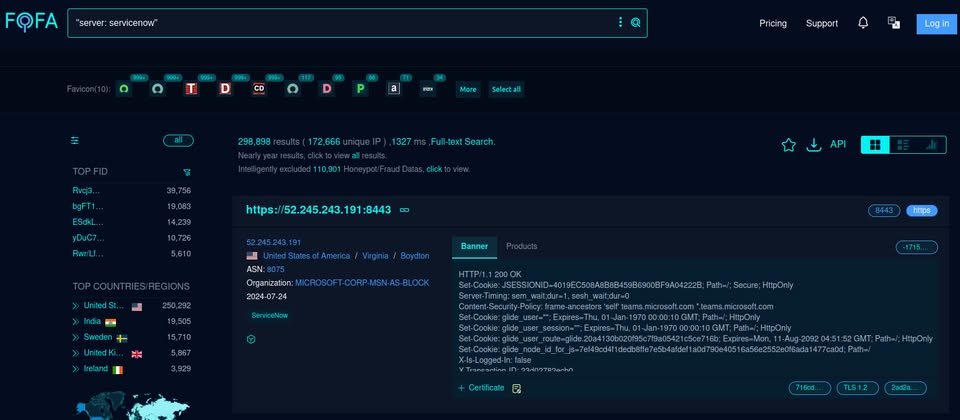Select the green P favicon
Viewport: 960px width, 420px height.
pos(361,89)
